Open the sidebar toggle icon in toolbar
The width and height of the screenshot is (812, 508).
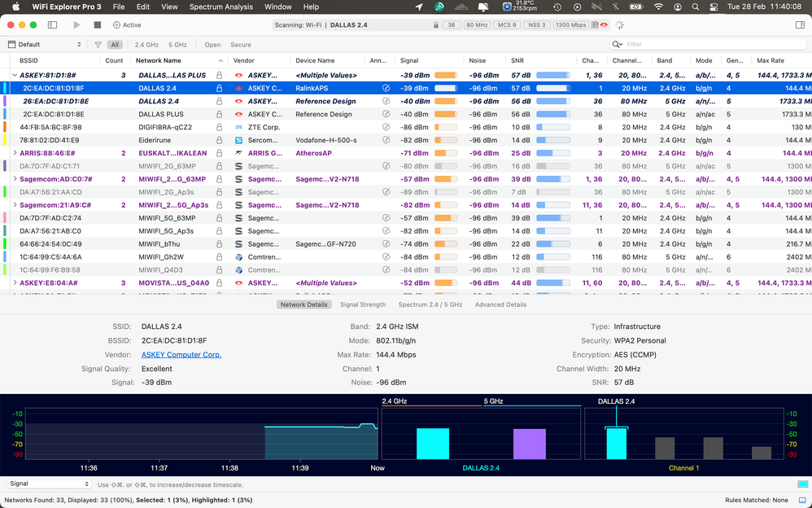coord(51,24)
